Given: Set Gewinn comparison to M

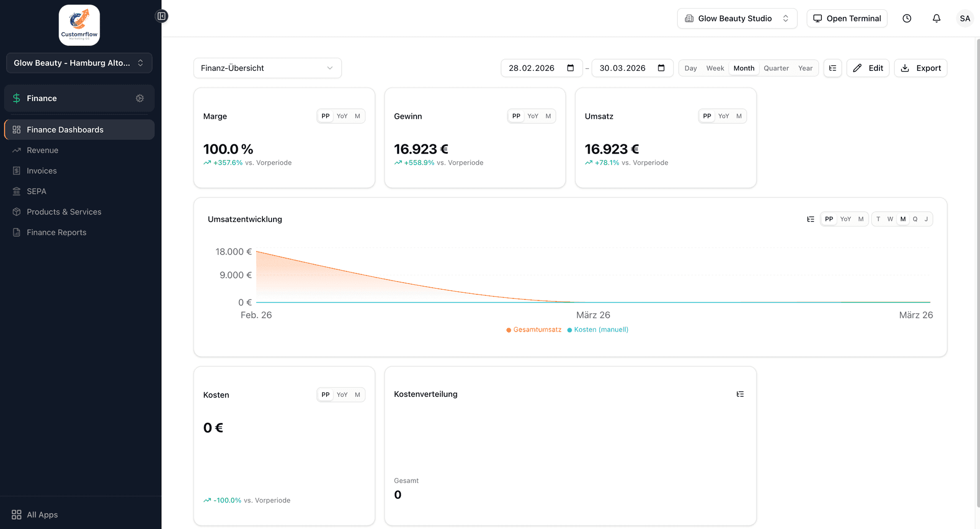Looking at the screenshot, I should [548, 116].
